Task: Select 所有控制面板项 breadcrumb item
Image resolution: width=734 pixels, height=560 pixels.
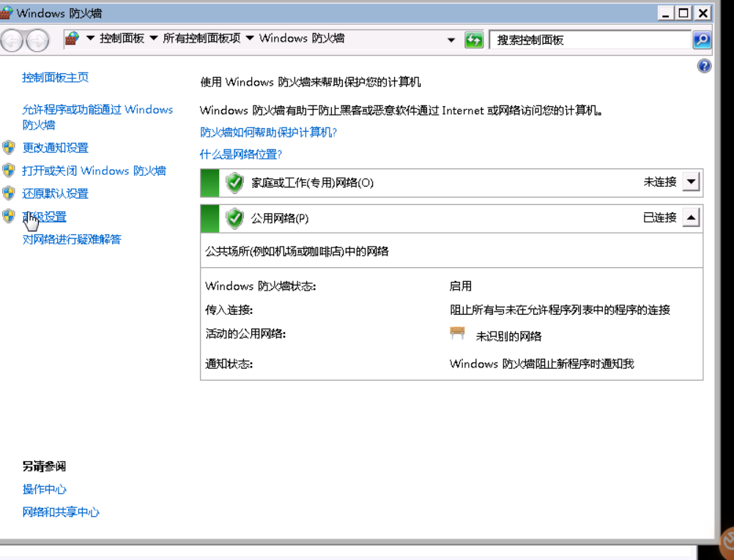Action: point(201,38)
